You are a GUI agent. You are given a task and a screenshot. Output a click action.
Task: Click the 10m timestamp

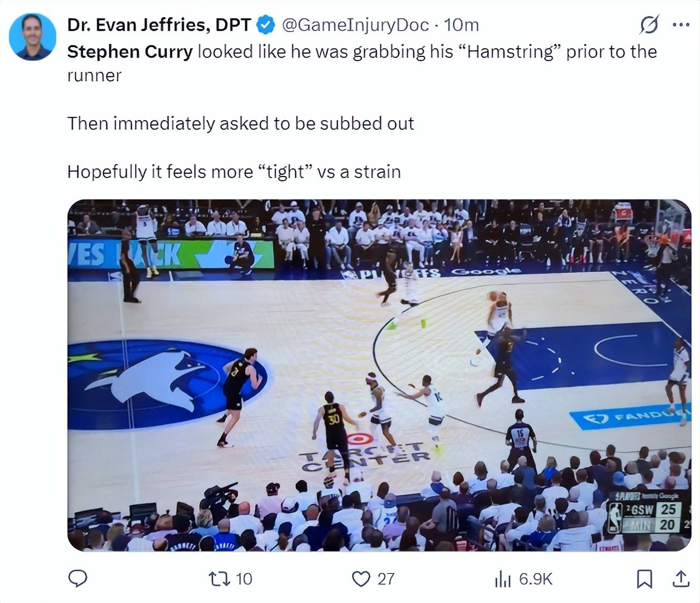pos(462,25)
